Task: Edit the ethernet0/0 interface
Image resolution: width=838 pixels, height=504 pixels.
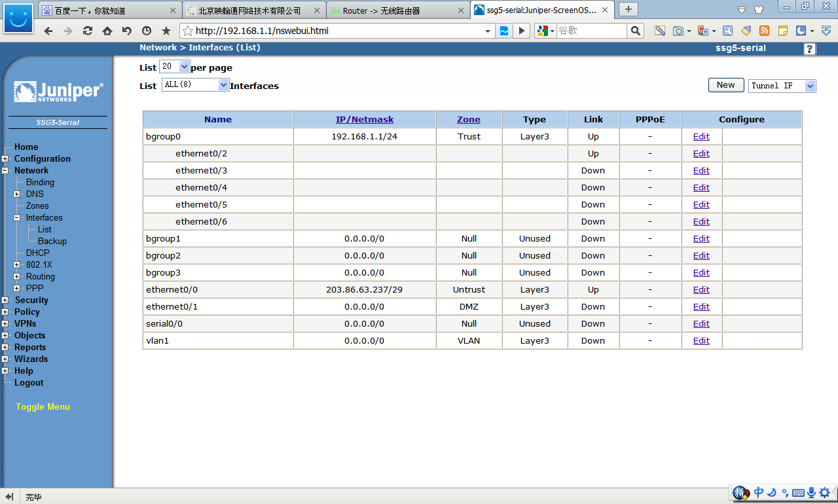Action: coord(701,290)
